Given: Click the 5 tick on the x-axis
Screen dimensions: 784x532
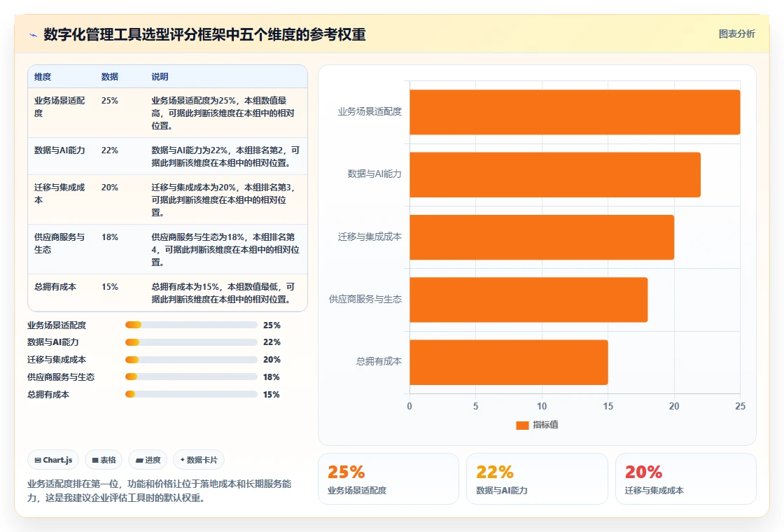Looking at the screenshot, I should point(475,406).
